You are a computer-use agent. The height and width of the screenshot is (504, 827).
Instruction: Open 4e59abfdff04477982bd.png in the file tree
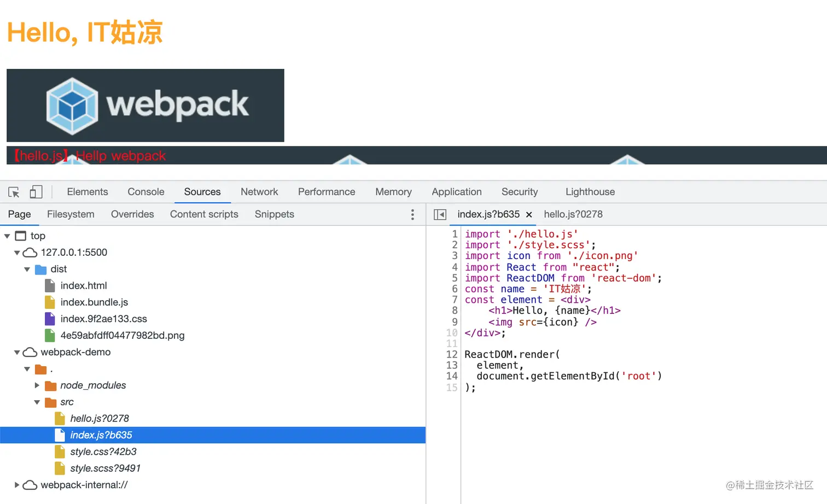123,336
